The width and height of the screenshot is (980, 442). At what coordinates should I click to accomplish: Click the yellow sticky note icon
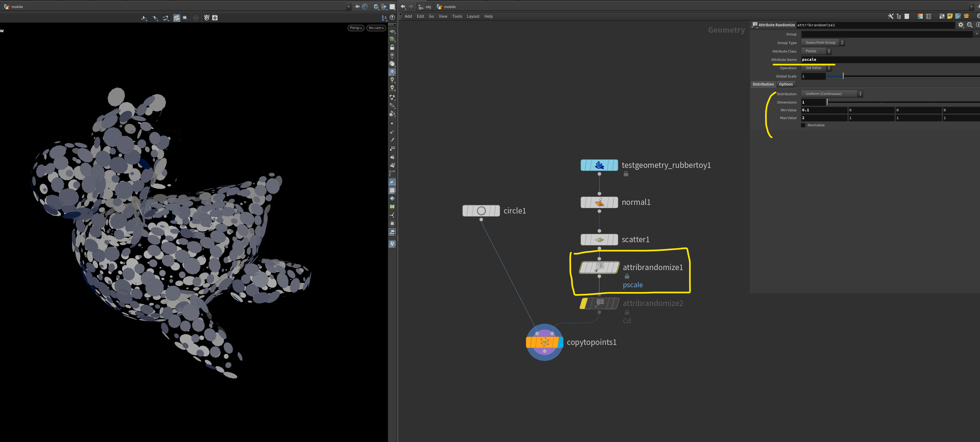950,16
